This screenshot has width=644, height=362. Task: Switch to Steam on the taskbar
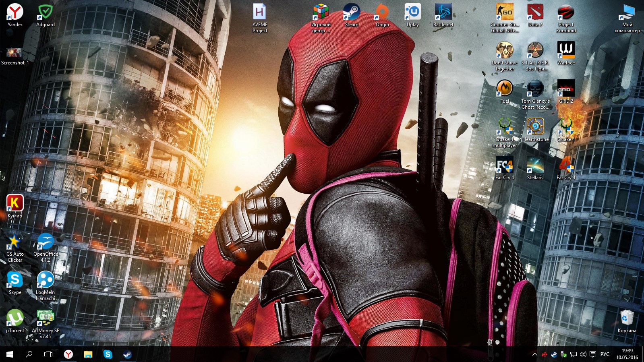tap(127, 354)
